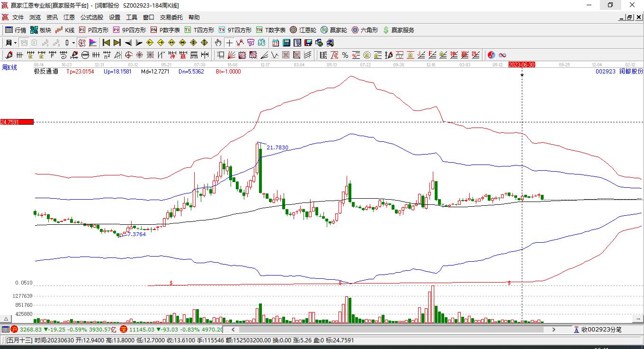
Task: Open the 六角形 hexagon tool
Action: click(x=365, y=30)
